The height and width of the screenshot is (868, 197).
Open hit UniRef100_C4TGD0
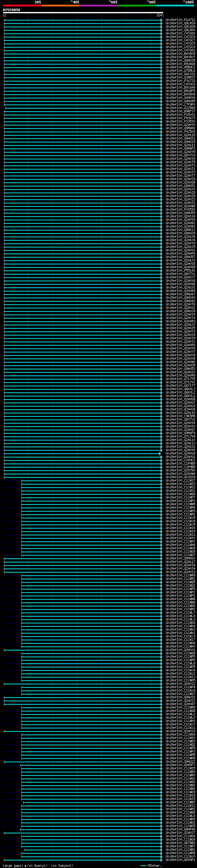pos(180,33)
